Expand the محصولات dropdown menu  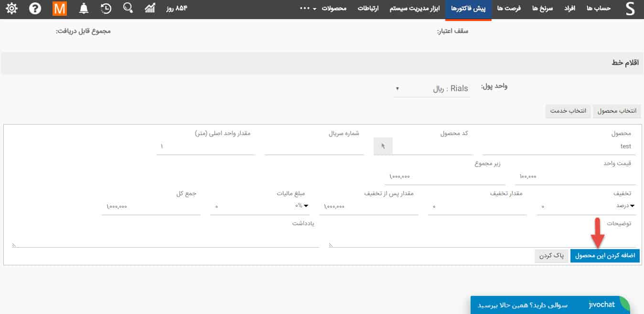tap(334, 9)
